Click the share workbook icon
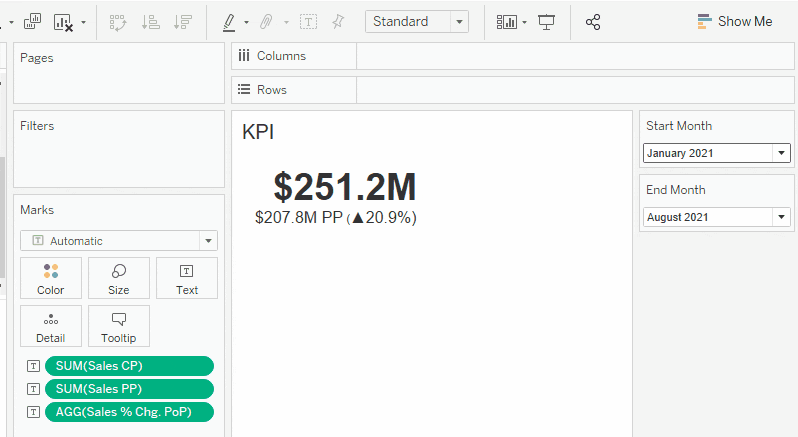Image resolution: width=798 pixels, height=437 pixels. [593, 22]
